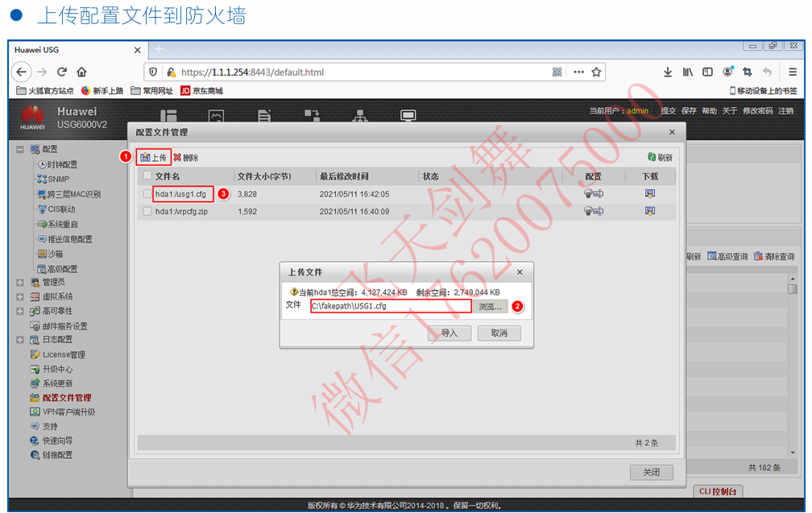
Task: Download the hda1:/vrpcfg.zip file
Action: pyautogui.click(x=650, y=211)
